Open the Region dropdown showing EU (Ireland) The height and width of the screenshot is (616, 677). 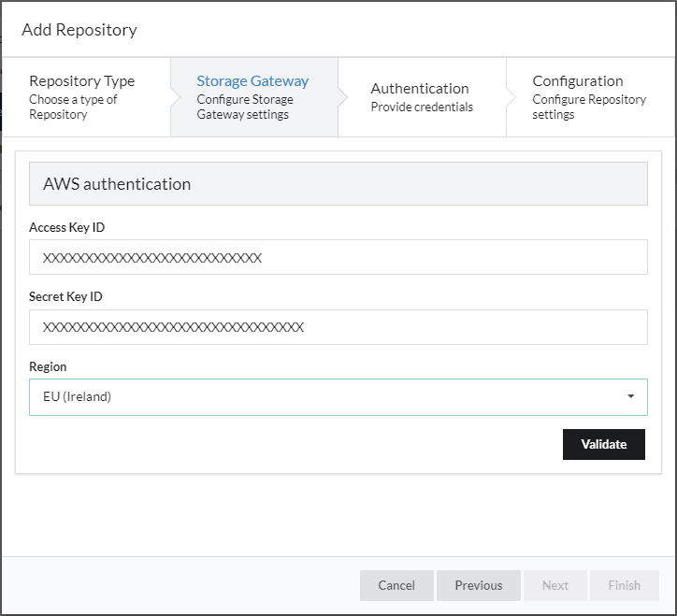(327, 396)
